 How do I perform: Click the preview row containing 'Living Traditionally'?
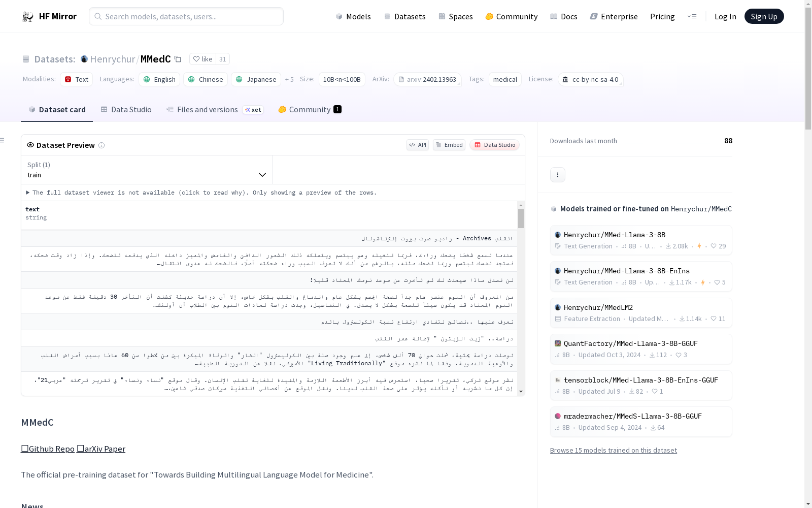(269, 359)
